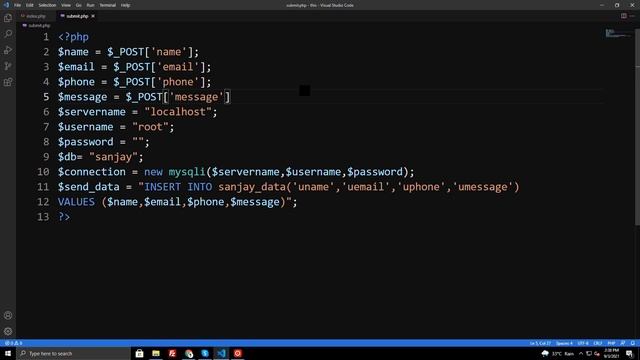Open the Accounts menu icon

click(8, 315)
